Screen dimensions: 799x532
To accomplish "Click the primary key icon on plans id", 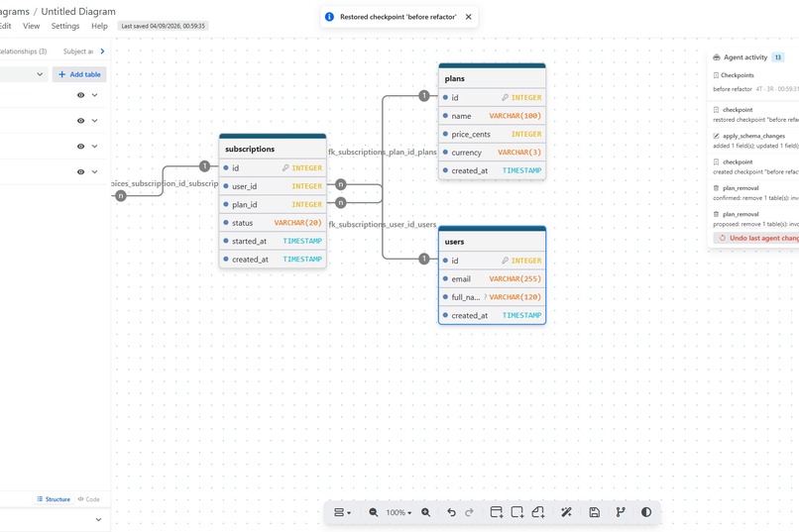I will click(x=505, y=97).
